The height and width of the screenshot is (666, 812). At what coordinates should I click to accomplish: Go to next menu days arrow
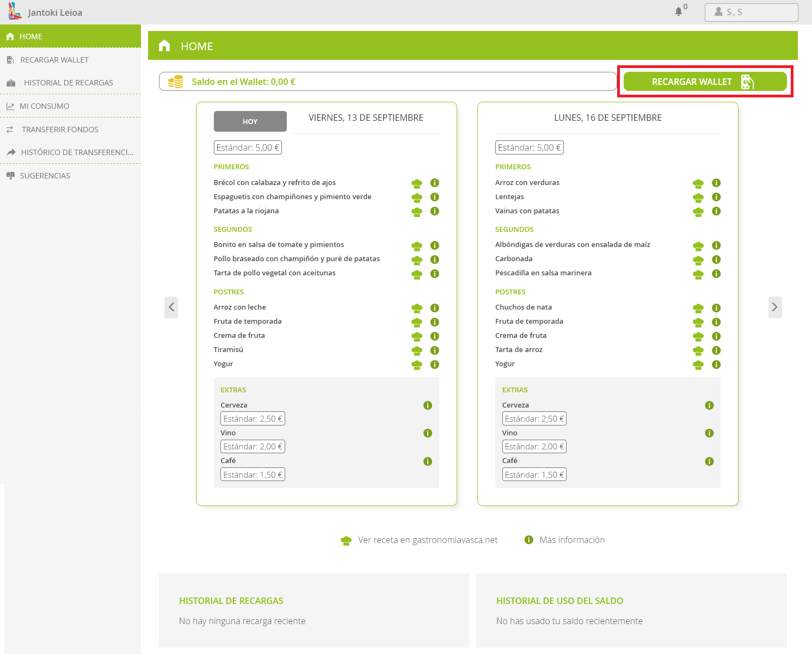coord(774,307)
